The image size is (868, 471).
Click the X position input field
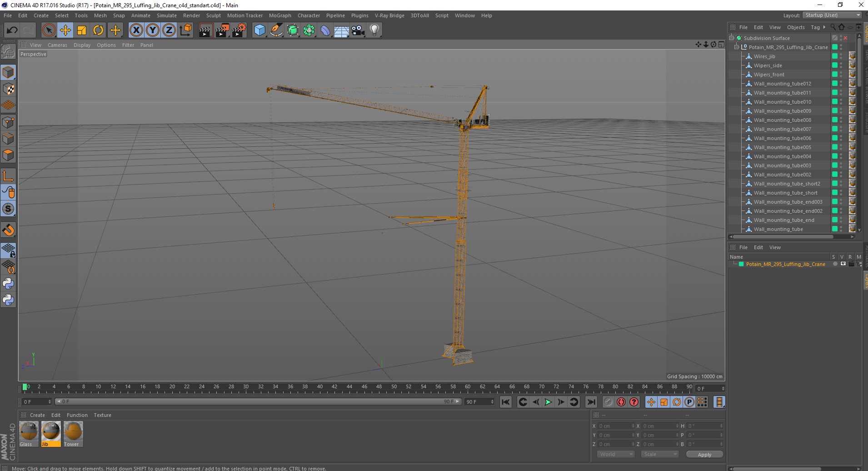[616, 426]
